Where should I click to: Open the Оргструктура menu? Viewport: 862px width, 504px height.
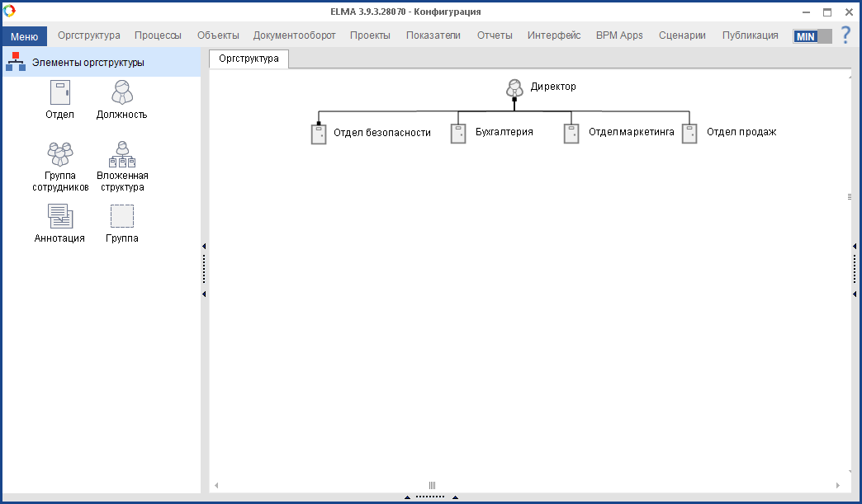point(89,35)
